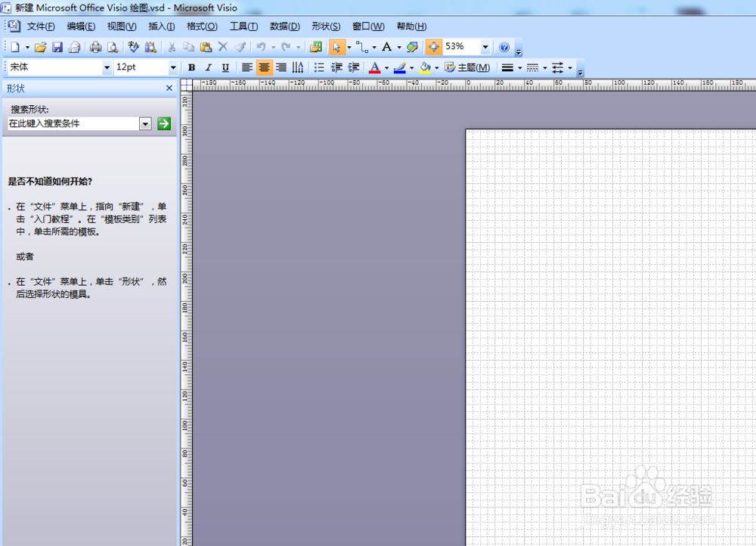The image size is (756, 546).
Task: Select the Text tool A icon
Action: click(x=386, y=47)
